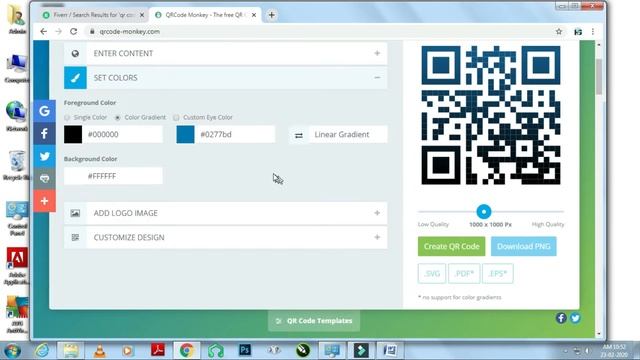Click the image icon beside Add Logo Image
This screenshot has height=360, width=640.
75,213
